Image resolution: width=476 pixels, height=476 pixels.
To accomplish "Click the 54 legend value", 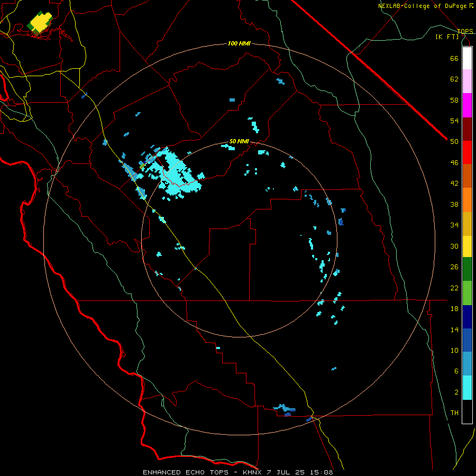I will point(454,121).
